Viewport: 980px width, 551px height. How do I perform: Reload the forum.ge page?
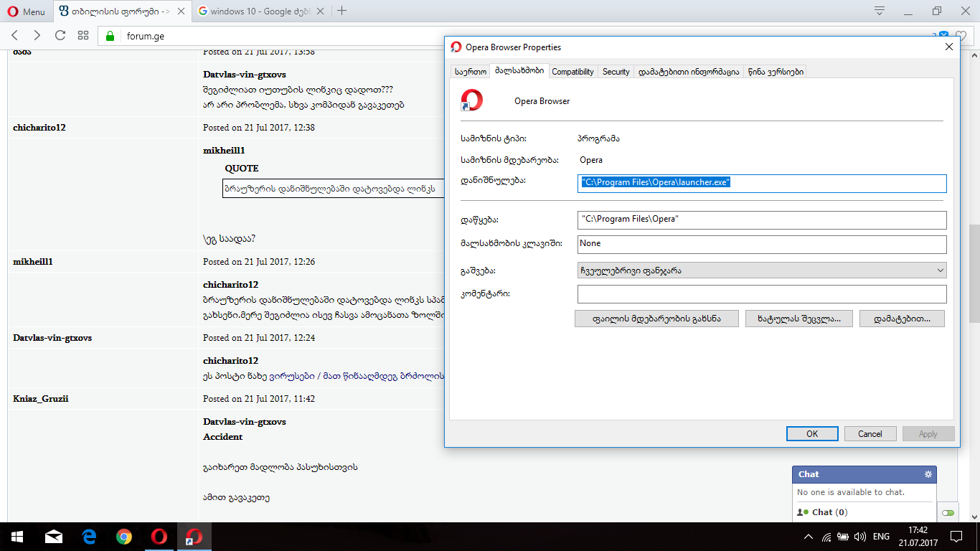point(60,36)
